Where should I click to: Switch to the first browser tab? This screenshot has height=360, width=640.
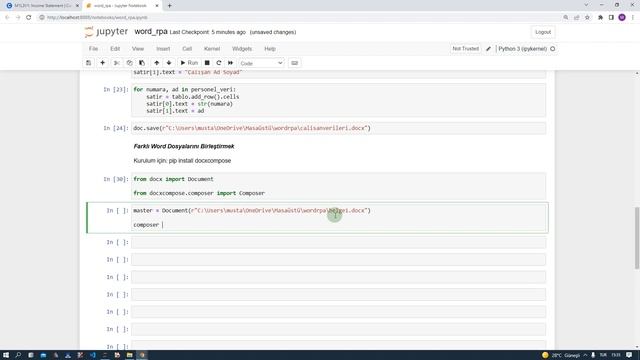coord(42,6)
